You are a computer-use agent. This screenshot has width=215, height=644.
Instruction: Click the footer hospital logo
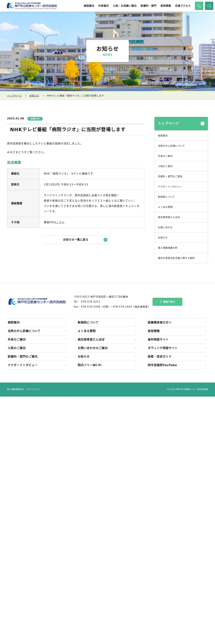(37, 301)
